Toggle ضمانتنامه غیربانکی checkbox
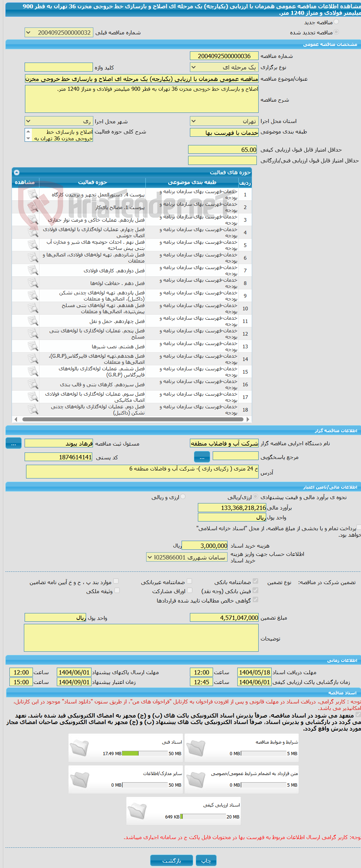 [x=190, y=581]
